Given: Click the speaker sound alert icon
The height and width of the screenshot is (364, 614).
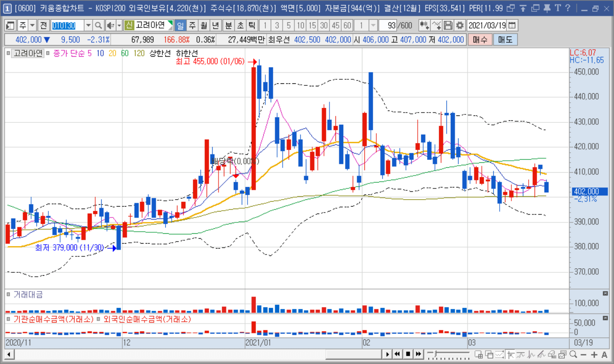Looking at the screenshot, I should point(110,25).
